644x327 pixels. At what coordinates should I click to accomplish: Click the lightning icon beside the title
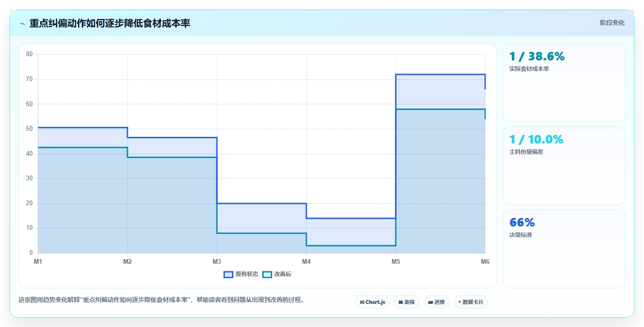(x=23, y=24)
